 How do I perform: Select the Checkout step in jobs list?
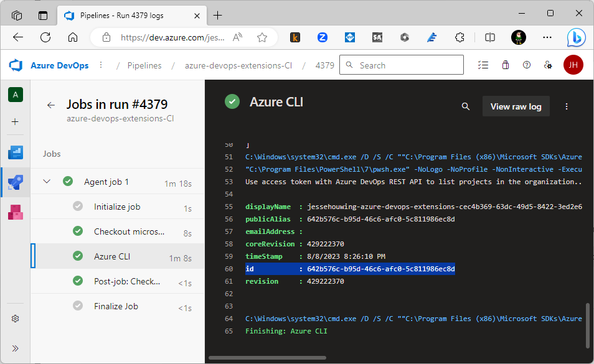[x=129, y=231]
